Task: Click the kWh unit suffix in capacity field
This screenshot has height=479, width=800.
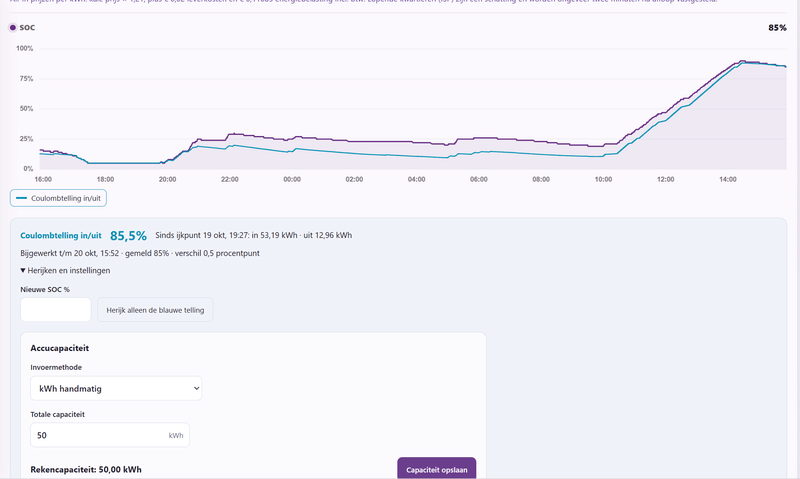Action: [x=176, y=435]
